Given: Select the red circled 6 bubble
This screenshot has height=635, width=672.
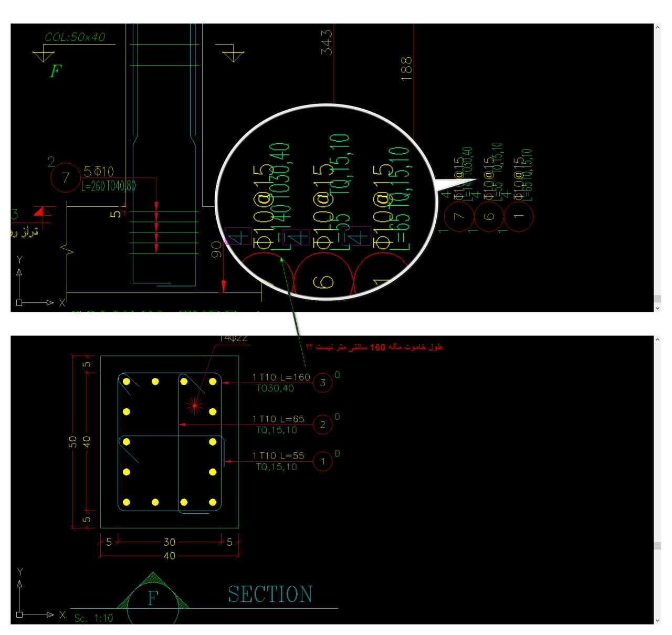Looking at the screenshot, I should coord(489,216).
